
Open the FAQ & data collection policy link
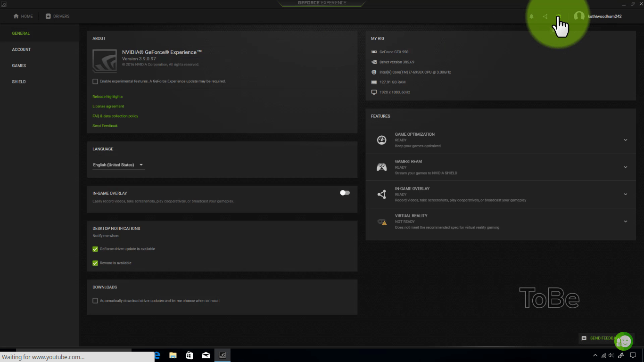[x=115, y=116]
